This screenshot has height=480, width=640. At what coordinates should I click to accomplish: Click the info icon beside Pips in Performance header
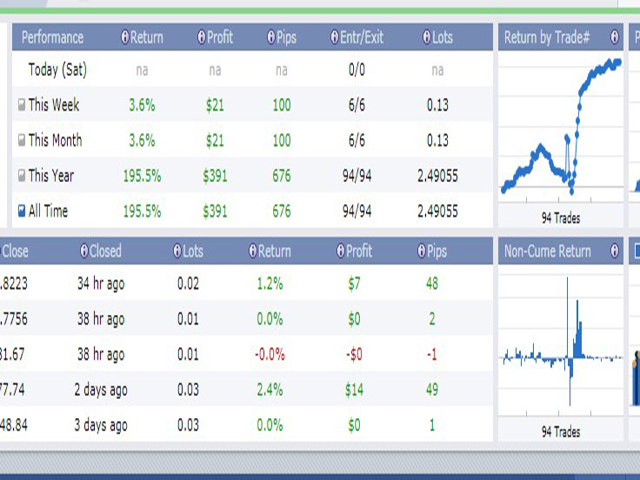(x=271, y=37)
